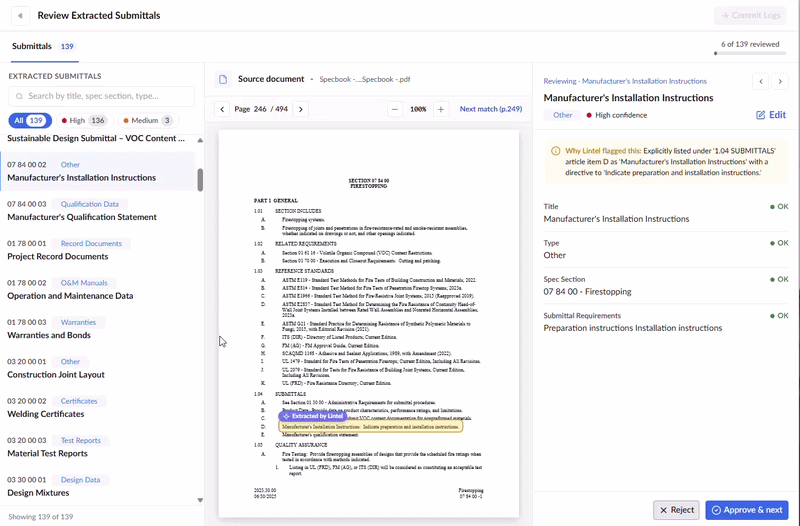Open the Submittals tab
800x526 pixels.
[x=44, y=46]
